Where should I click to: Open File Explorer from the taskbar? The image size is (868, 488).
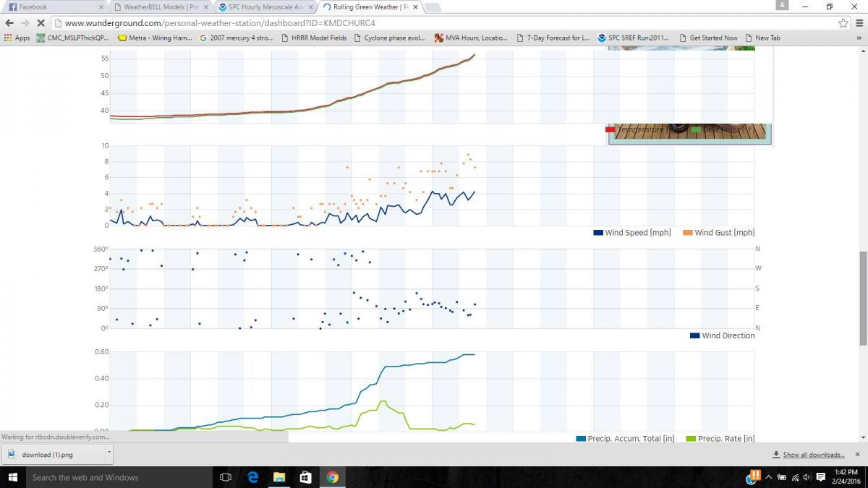pos(279,477)
